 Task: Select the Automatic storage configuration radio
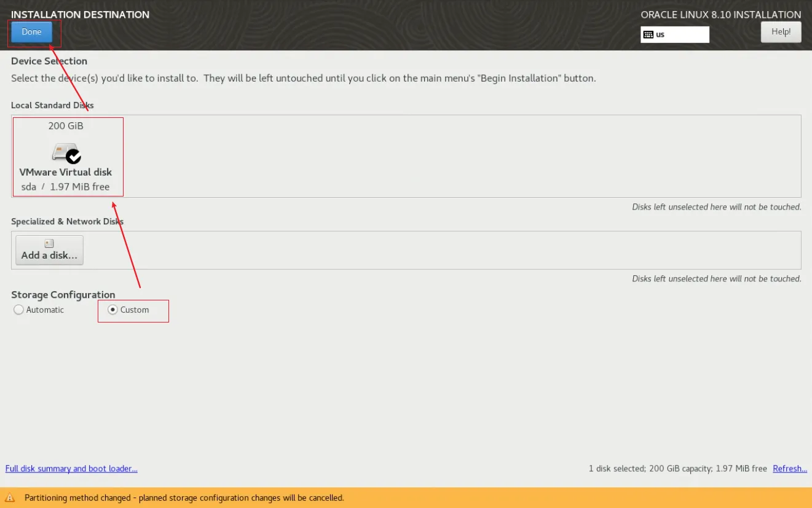[18, 310]
